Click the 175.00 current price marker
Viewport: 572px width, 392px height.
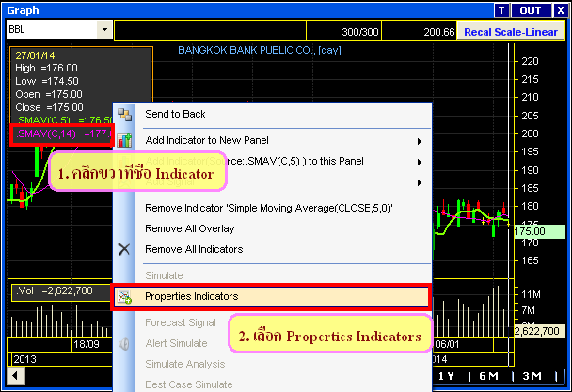pos(539,231)
